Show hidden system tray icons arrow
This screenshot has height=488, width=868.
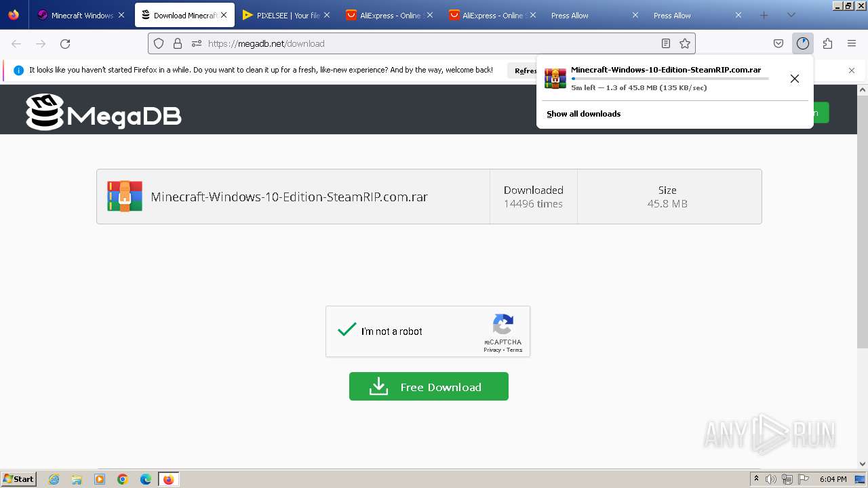coord(756,479)
